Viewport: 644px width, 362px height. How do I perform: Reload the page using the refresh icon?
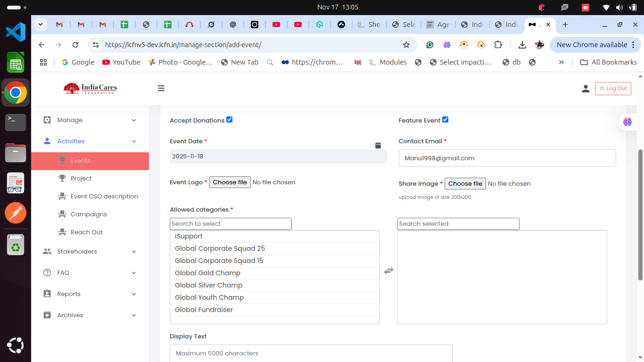click(75, 45)
